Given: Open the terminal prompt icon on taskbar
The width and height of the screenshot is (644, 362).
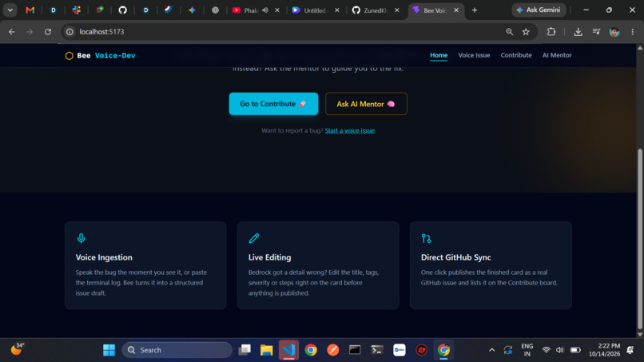Looking at the screenshot, I should click(377, 350).
